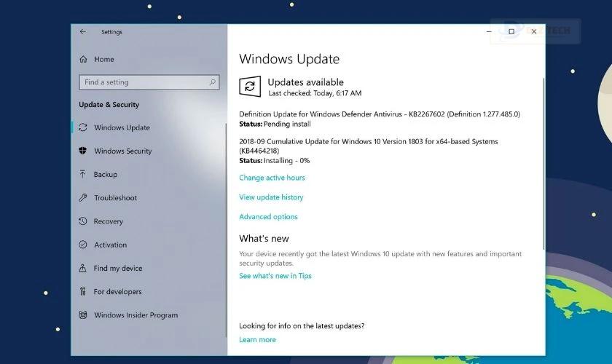
Task: Click the main content vertical scrollbar
Action: point(544,164)
